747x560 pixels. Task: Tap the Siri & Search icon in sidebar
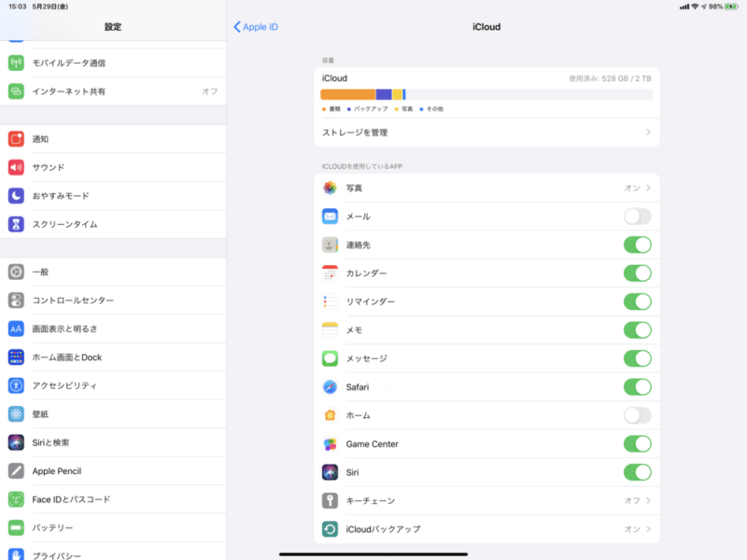point(16,442)
